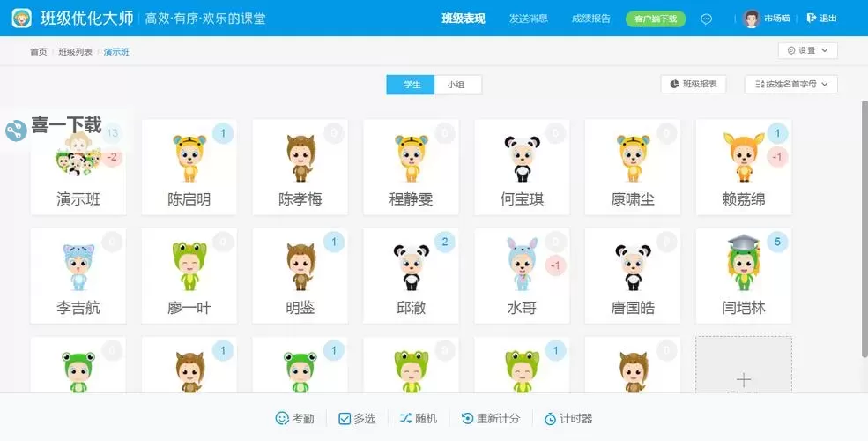The width and height of the screenshot is (868, 441).
Task: Click the green 客户端下载 button
Action: 656,19
